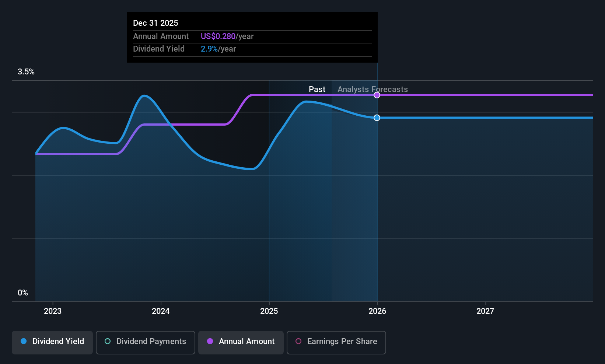
Task: Click the 2023 axis label
Action: (x=53, y=311)
